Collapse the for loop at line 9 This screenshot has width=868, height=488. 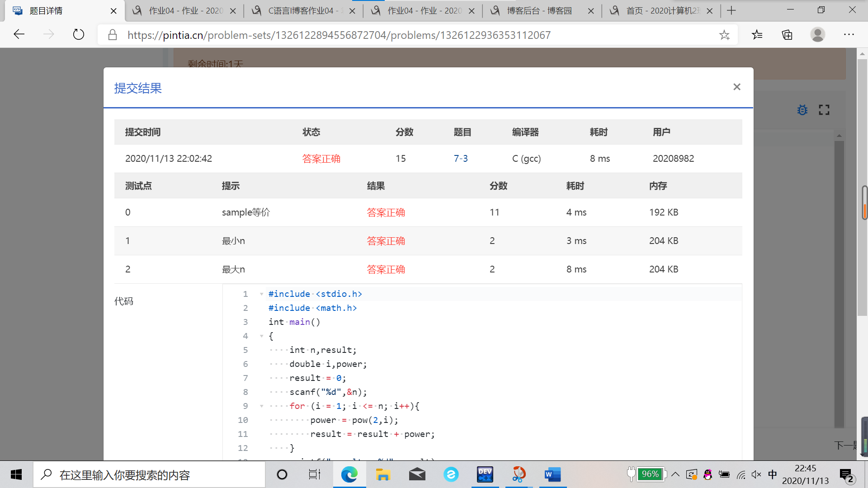point(261,406)
